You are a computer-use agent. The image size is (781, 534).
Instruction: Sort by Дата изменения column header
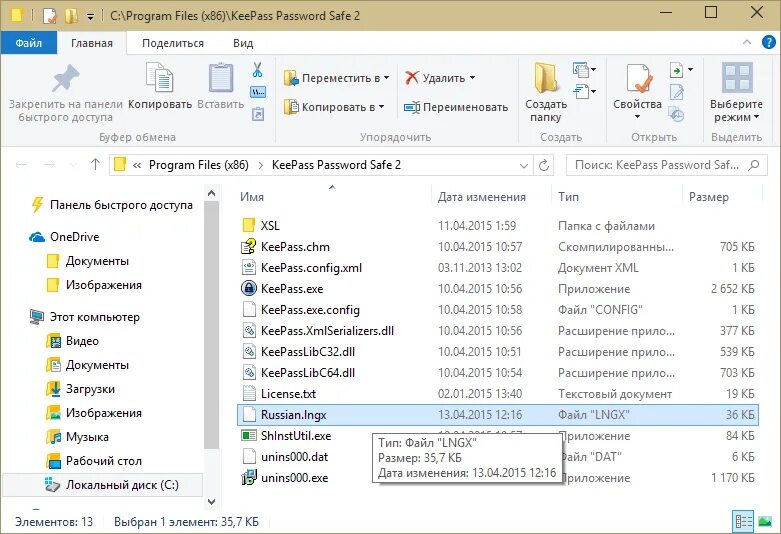click(482, 197)
